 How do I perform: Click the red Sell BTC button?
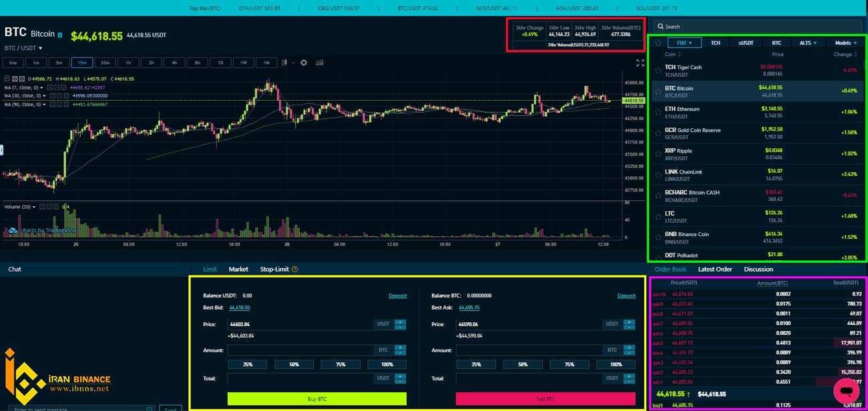pos(546,398)
